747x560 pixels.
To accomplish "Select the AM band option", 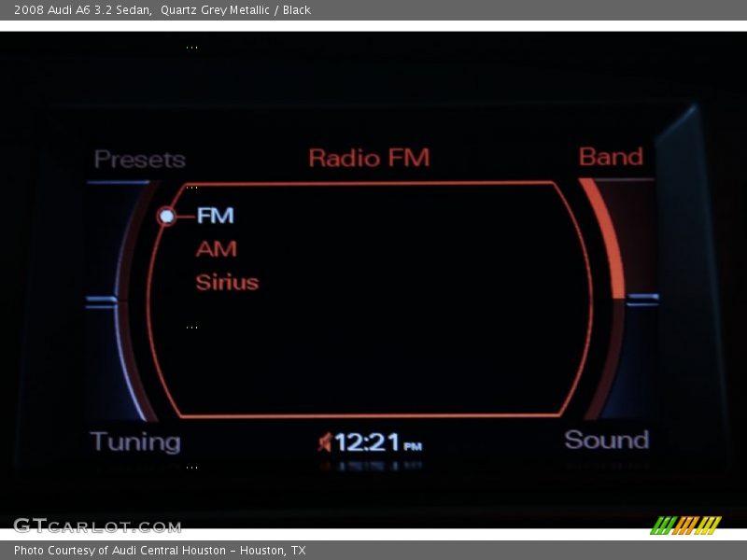I will [x=217, y=249].
